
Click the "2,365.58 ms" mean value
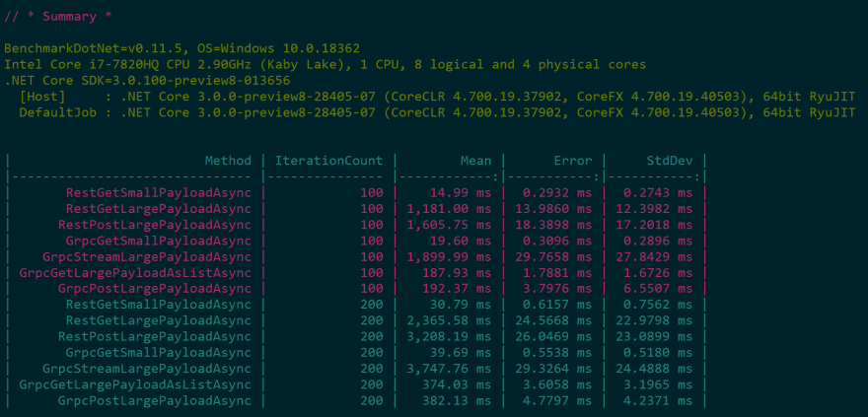tap(449, 320)
